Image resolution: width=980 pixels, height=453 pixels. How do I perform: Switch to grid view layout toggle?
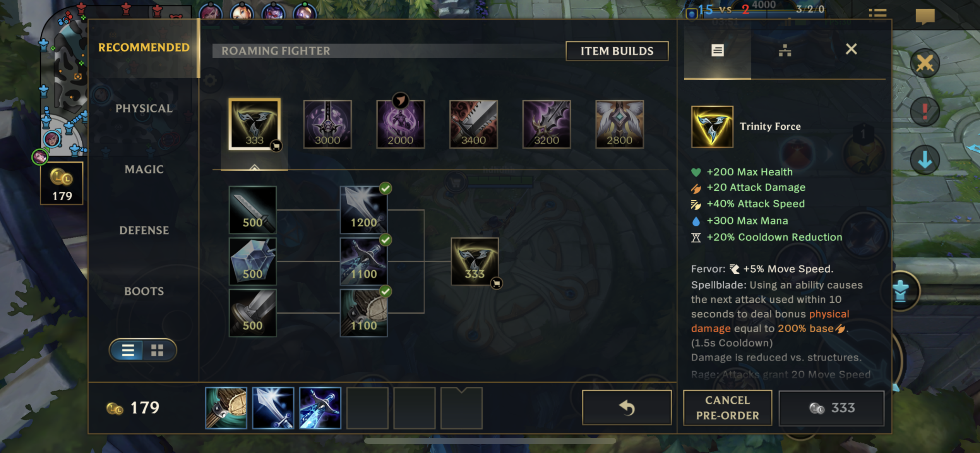157,350
